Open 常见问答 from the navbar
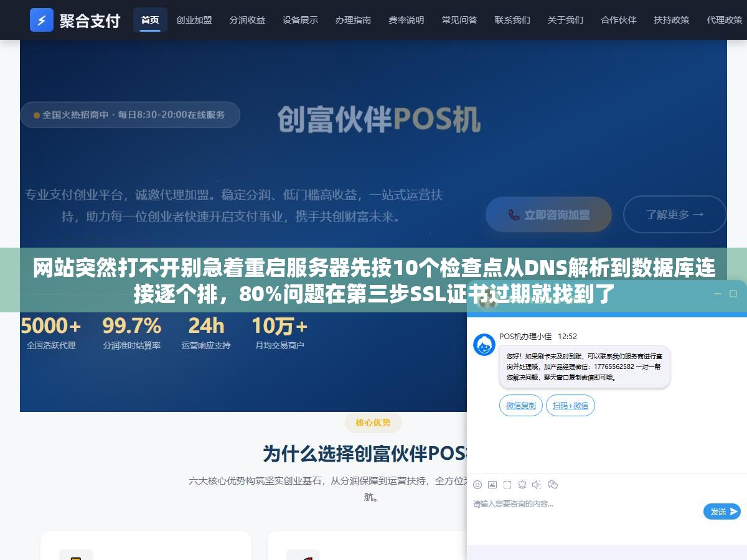The height and width of the screenshot is (560, 747). (459, 20)
